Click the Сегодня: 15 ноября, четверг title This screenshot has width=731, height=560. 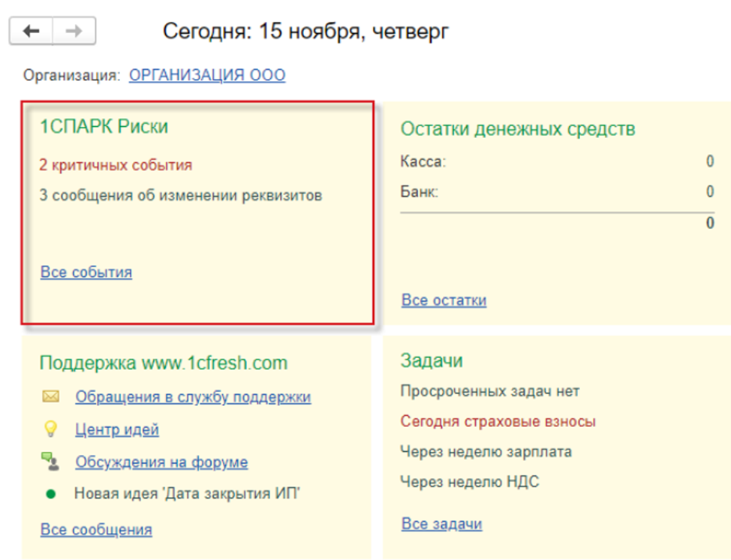point(305,32)
